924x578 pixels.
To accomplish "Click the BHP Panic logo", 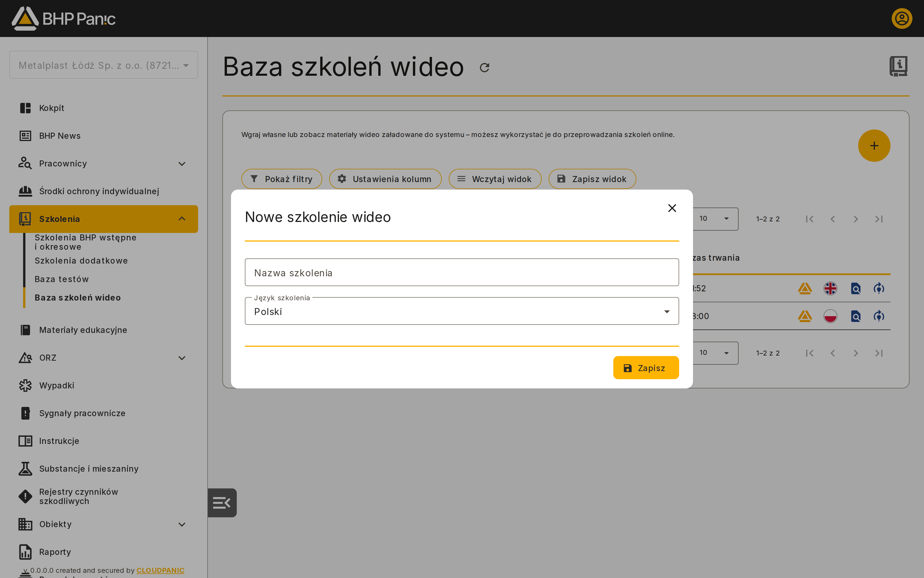I will coord(64,18).
